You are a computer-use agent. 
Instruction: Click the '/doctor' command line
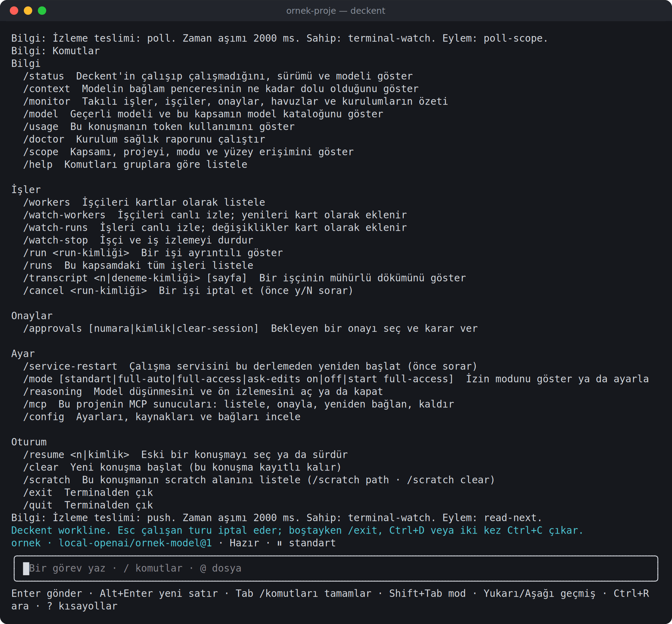point(144,139)
